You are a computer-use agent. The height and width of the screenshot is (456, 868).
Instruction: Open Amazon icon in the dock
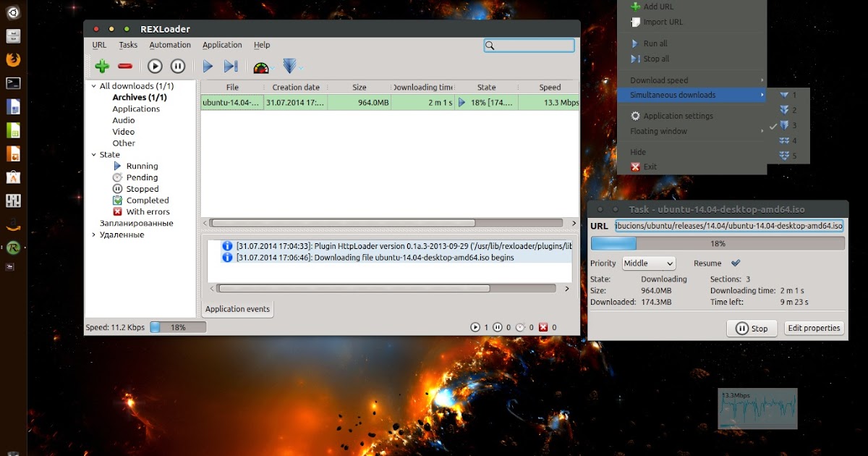13,224
